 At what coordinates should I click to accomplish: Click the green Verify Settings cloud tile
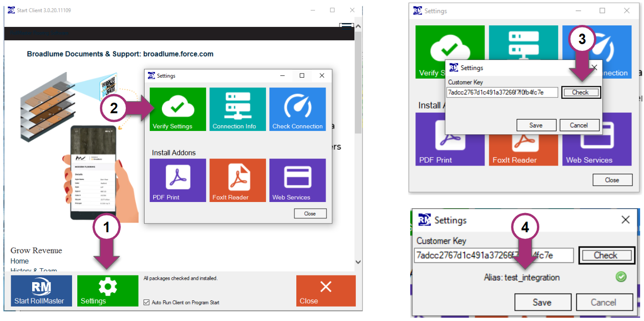coord(178,109)
